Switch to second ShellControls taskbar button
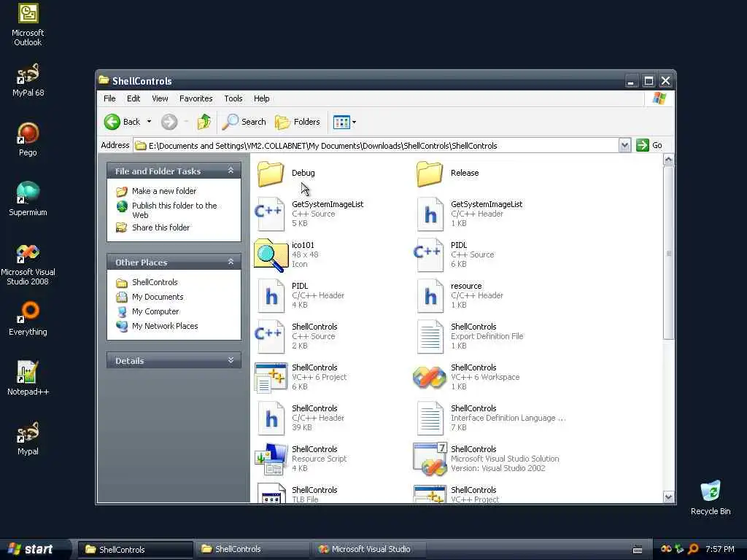The width and height of the screenshot is (747, 560). click(x=252, y=549)
